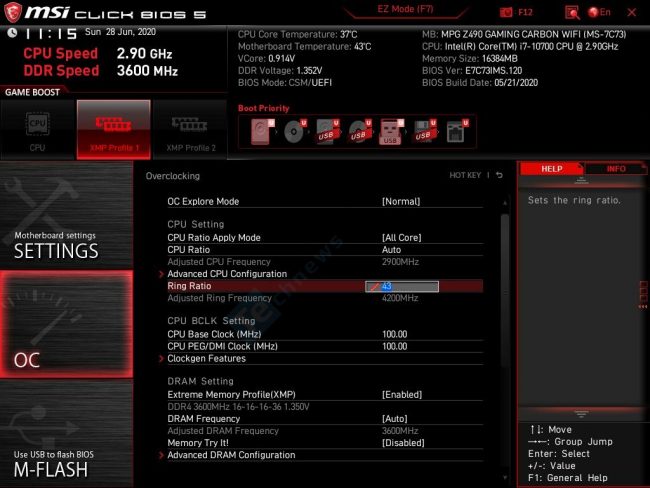
Task: Click the Boot Priority heading
Action: (x=264, y=108)
